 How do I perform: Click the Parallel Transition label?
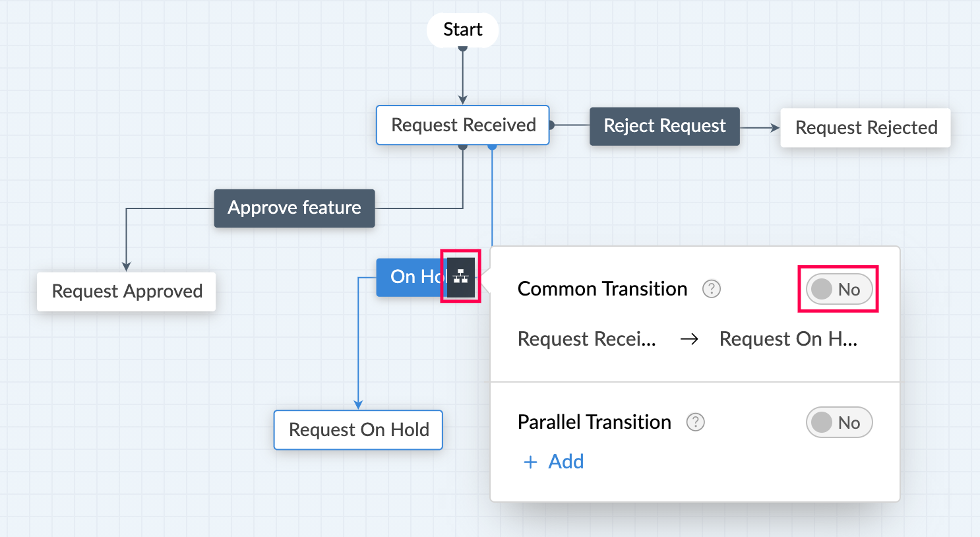[594, 422]
